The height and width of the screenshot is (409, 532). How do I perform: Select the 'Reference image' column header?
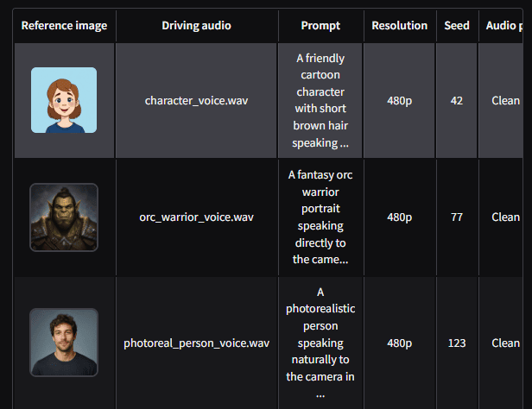click(64, 26)
